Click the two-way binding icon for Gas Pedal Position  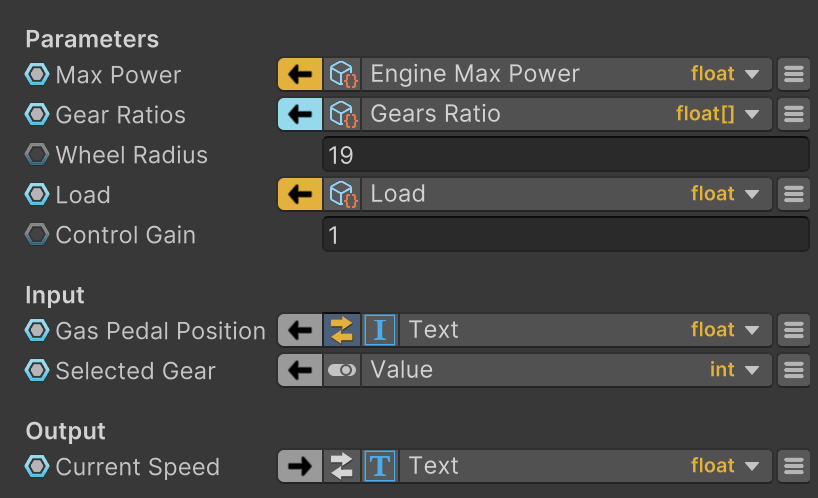point(342,330)
